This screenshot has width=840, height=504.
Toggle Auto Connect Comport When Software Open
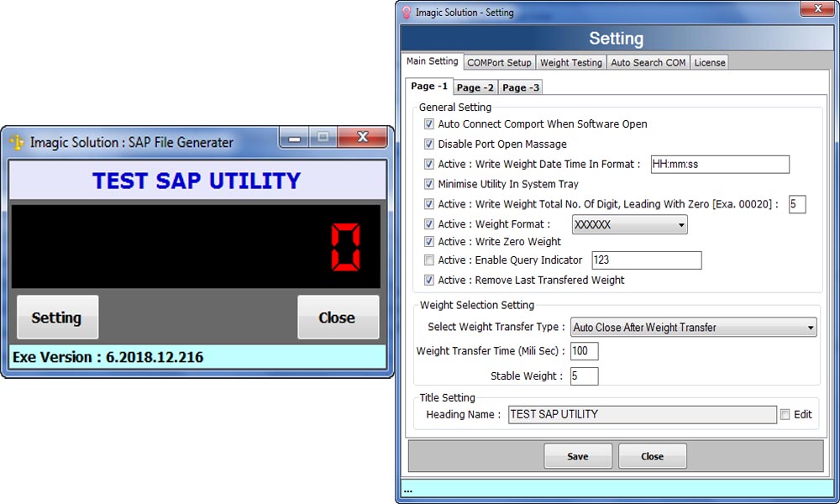(429, 124)
